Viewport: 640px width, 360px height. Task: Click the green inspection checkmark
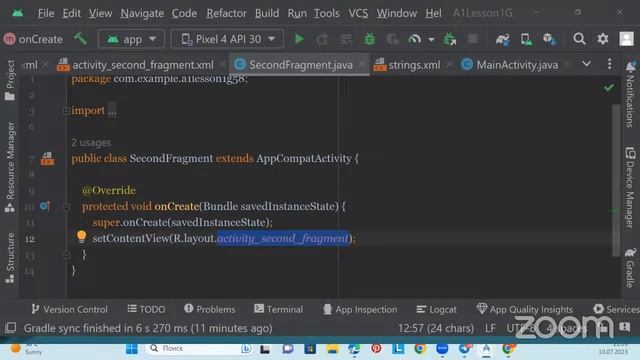tap(609, 88)
